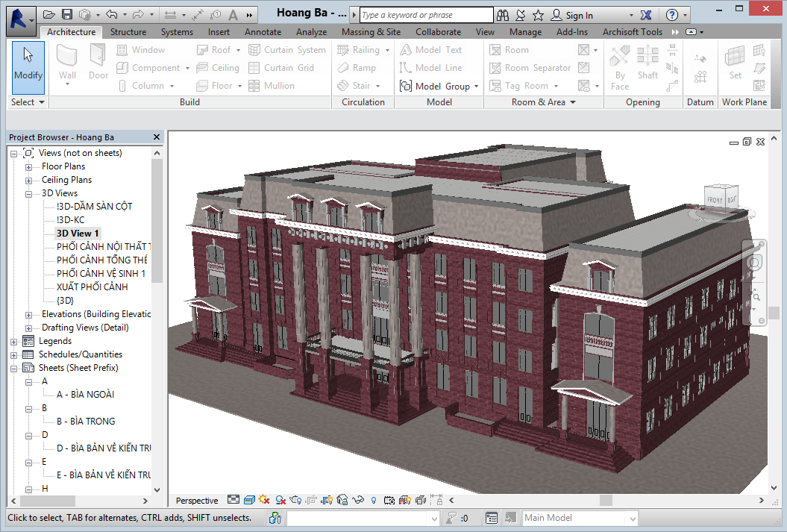Click the Stair tool in Circulation panel
Image resolution: width=787 pixels, height=532 pixels.
pos(360,85)
